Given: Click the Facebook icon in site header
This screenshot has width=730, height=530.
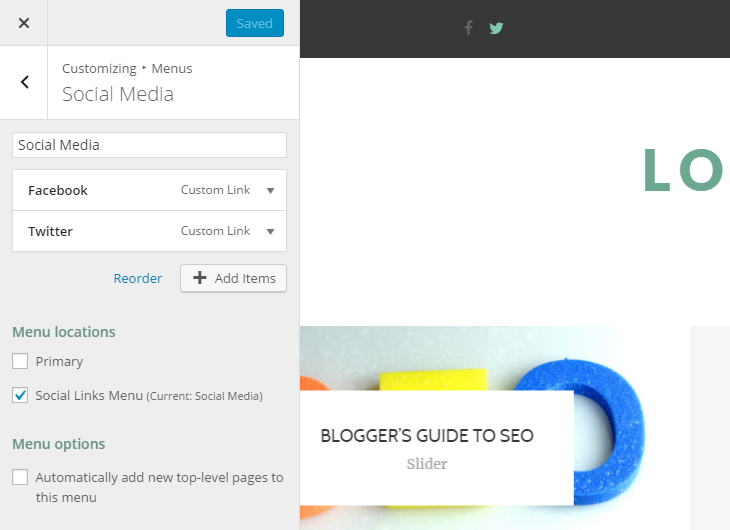Looking at the screenshot, I should pyautogui.click(x=469, y=28).
